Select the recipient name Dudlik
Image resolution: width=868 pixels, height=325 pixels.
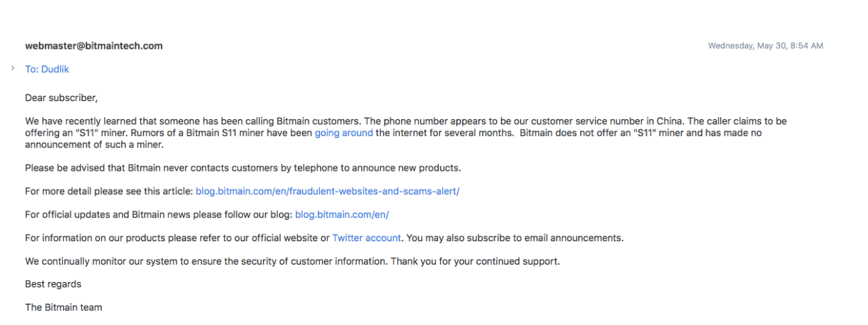tap(55, 69)
